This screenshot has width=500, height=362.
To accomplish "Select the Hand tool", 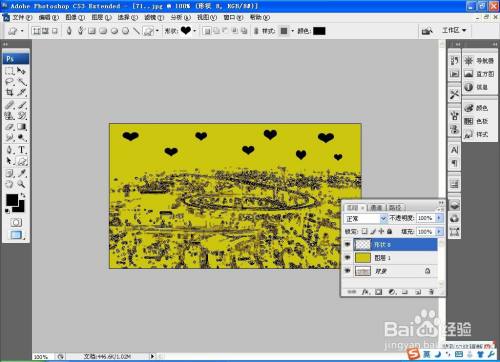I will coord(9,184).
